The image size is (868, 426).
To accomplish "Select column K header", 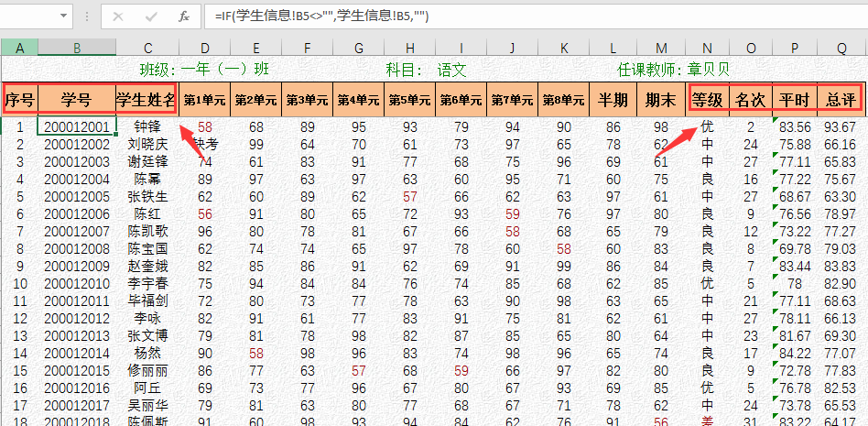I will pyautogui.click(x=563, y=49).
